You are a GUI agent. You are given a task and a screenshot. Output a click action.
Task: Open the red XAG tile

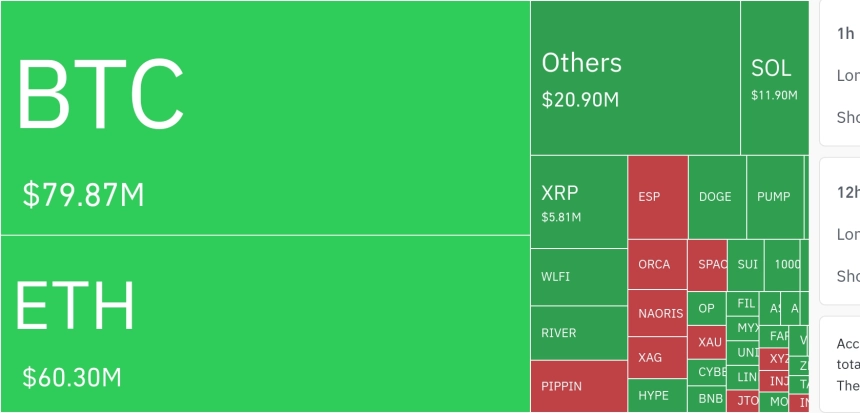tap(657, 358)
